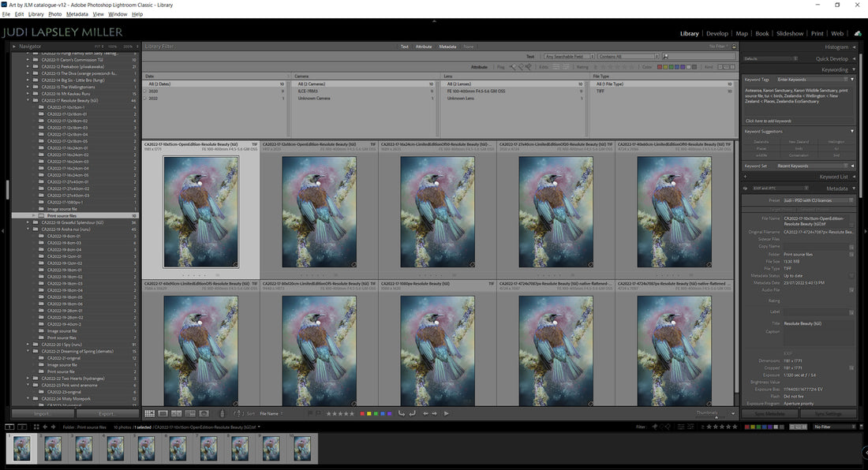This screenshot has width=868, height=470.
Task: Click the Export button
Action: tap(107, 413)
